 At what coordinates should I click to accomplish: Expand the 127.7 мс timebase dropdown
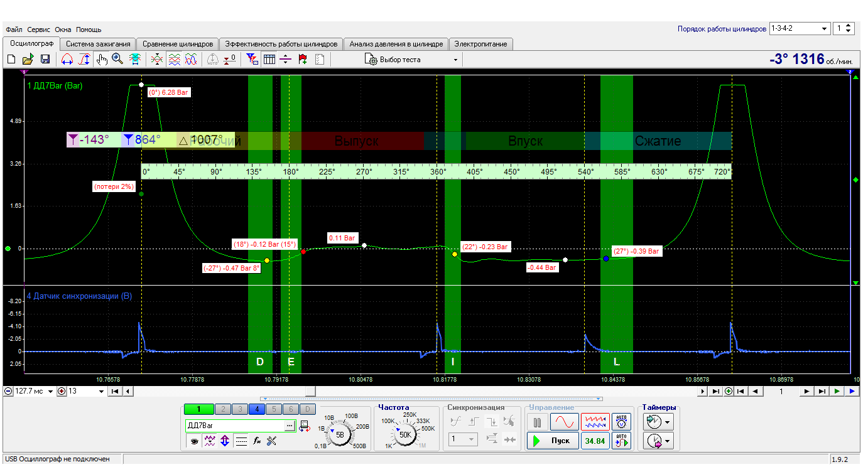pos(51,391)
